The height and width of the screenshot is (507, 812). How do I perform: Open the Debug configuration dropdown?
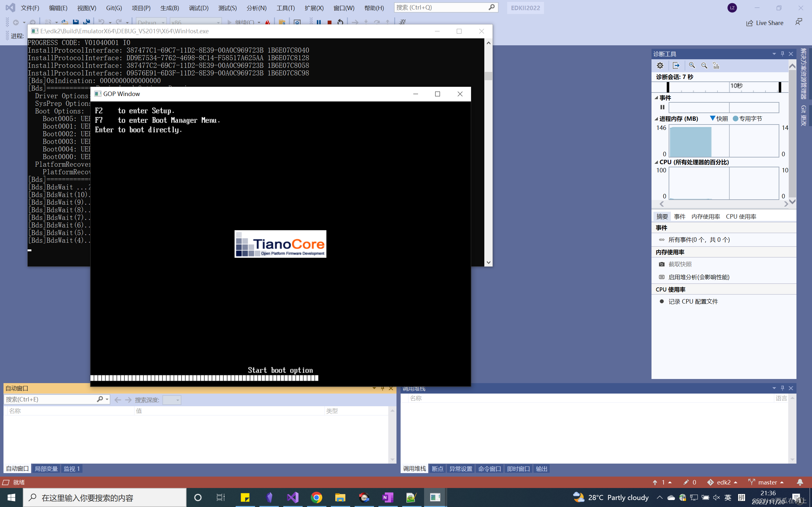pyautogui.click(x=163, y=22)
